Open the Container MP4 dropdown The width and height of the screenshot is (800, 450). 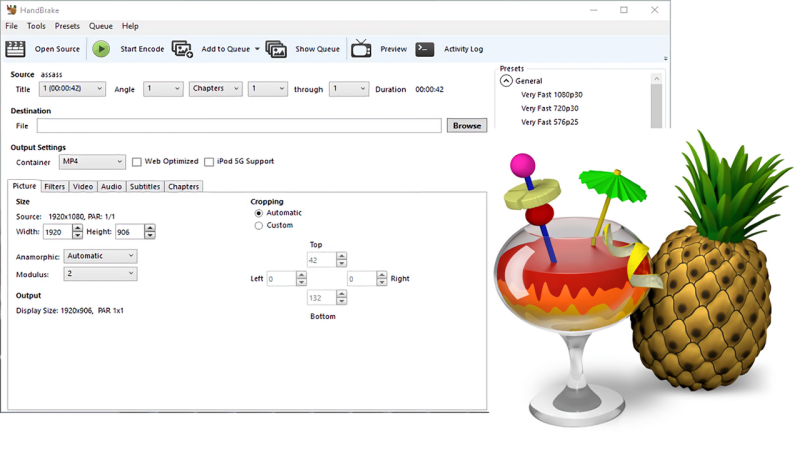coord(92,162)
